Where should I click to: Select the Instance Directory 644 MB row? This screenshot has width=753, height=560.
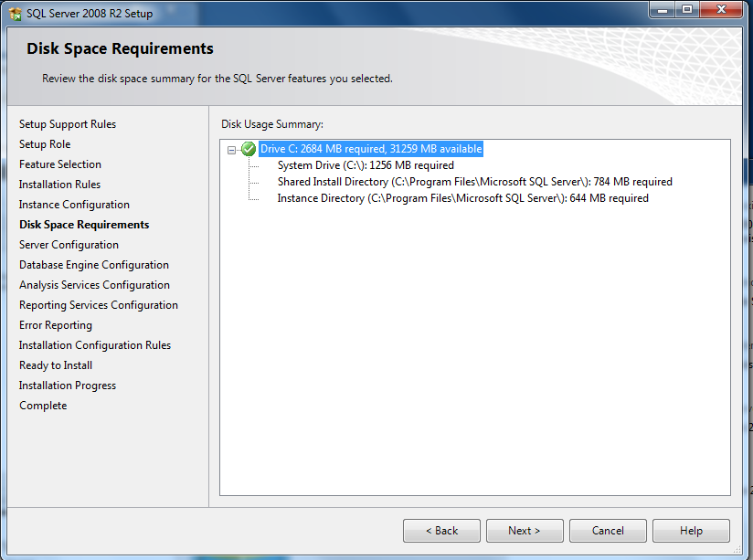(x=462, y=198)
